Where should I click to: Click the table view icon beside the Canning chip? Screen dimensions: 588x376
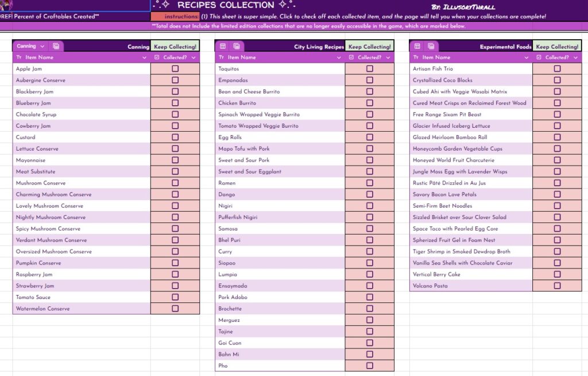(56, 46)
